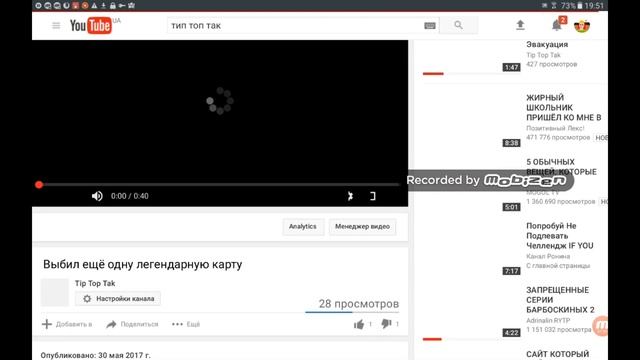Enter fullscreen mode on the player
This screenshot has width=640, height=360.
372,196
